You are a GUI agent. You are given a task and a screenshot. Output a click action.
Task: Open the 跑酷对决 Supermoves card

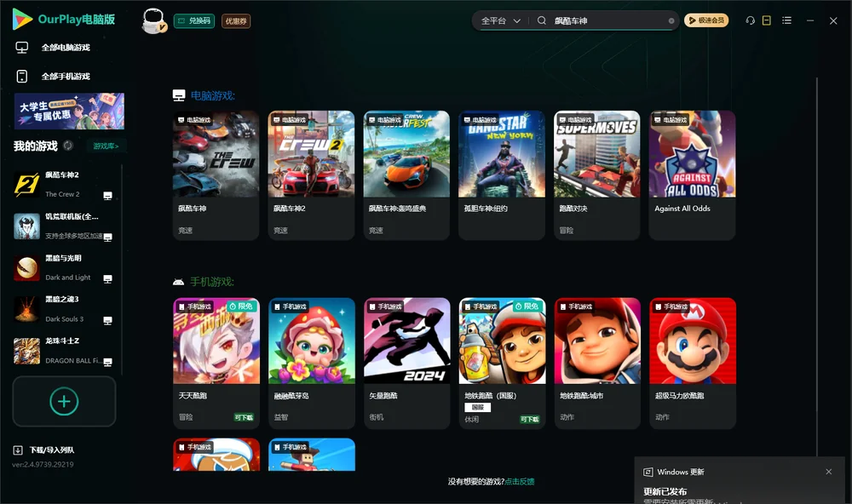pos(597,175)
